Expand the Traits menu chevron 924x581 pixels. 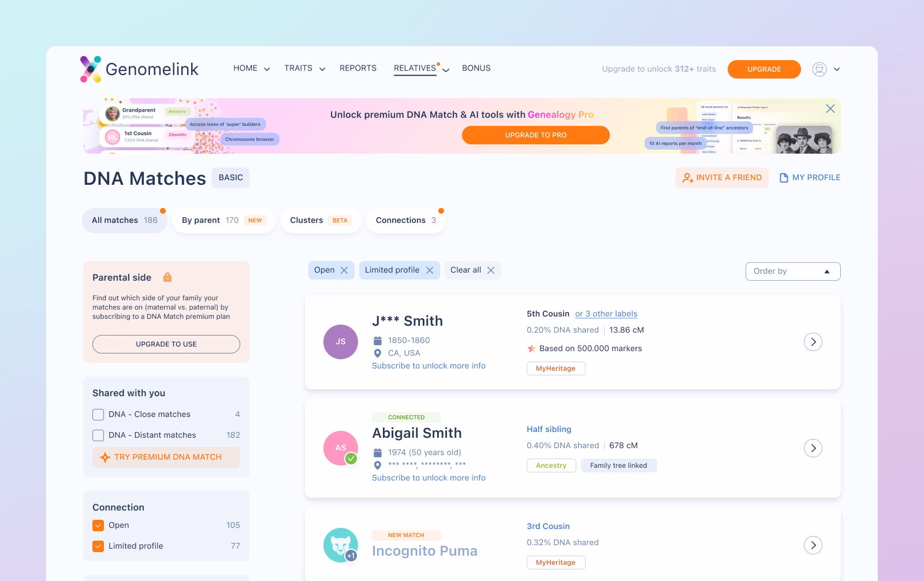click(322, 69)
